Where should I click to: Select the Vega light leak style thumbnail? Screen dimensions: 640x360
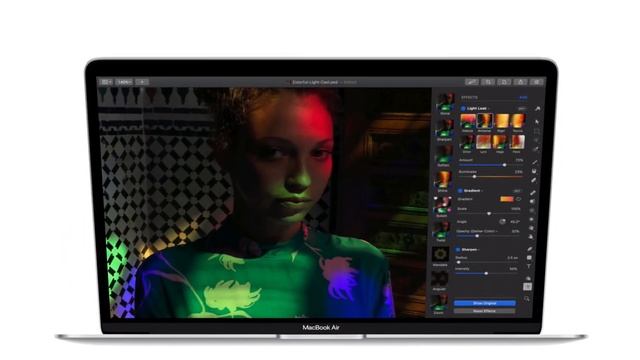[x=500, y=142]
